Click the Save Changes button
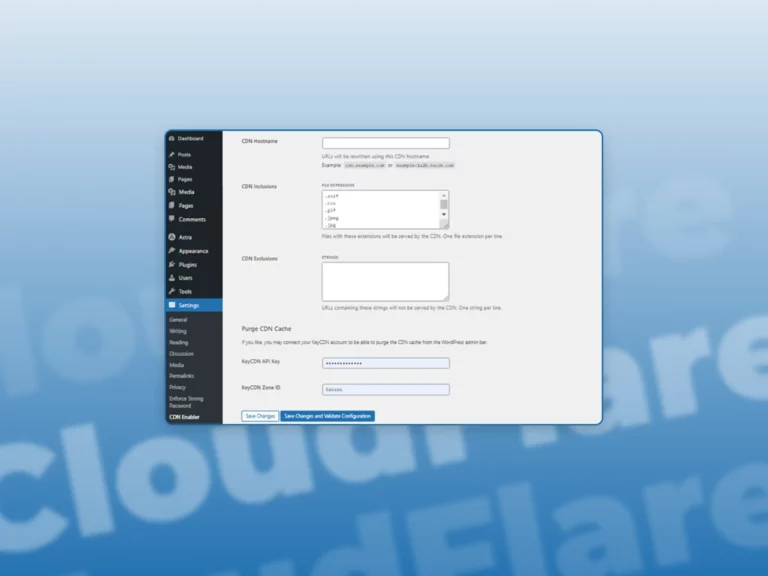Image resolution: width=768 pixels, height=576 pixels. [x=260, y=416]
